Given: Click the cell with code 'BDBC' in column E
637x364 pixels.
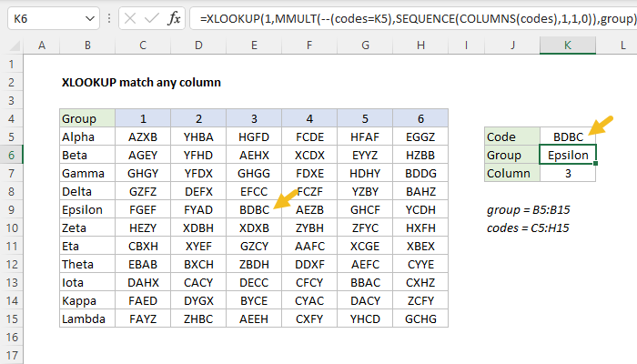Looking at the screenshot, I should pos(254,209).
